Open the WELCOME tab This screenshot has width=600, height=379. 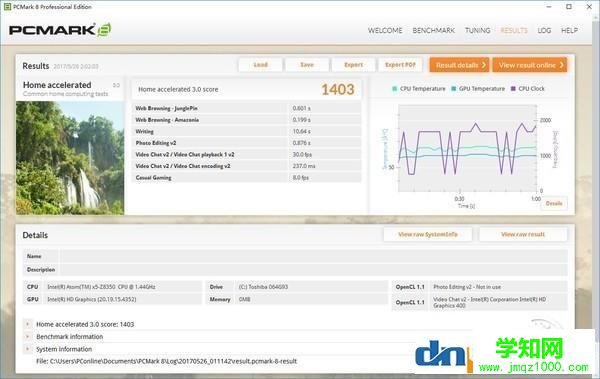[x=385, y=31]
